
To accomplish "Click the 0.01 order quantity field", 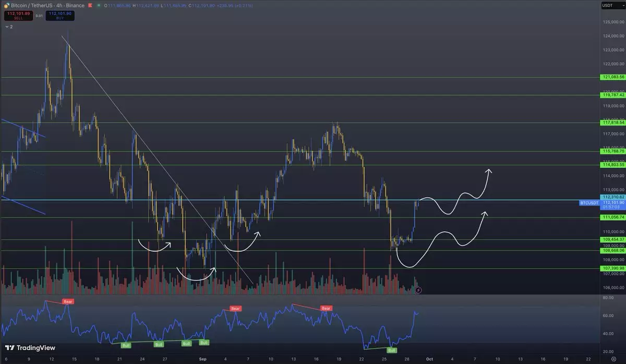I will 39,16.
